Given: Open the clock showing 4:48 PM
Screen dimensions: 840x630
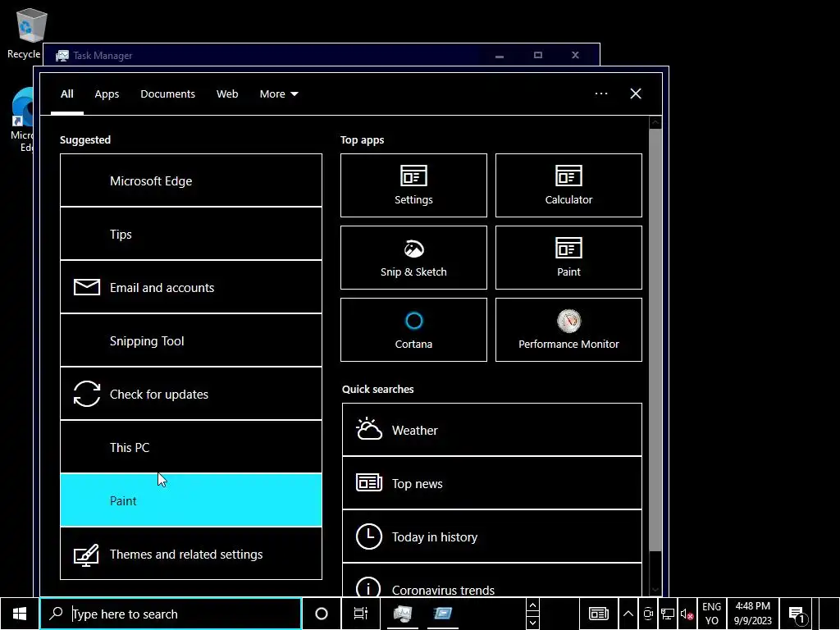Looking at the screenshot, I should [x=753, y=614].
